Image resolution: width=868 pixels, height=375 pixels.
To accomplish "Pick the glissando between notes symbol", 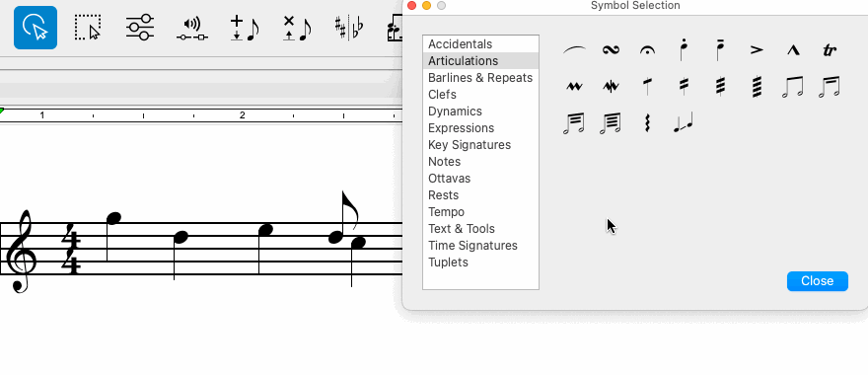I will pyautogui.click(x=684, y=122).
